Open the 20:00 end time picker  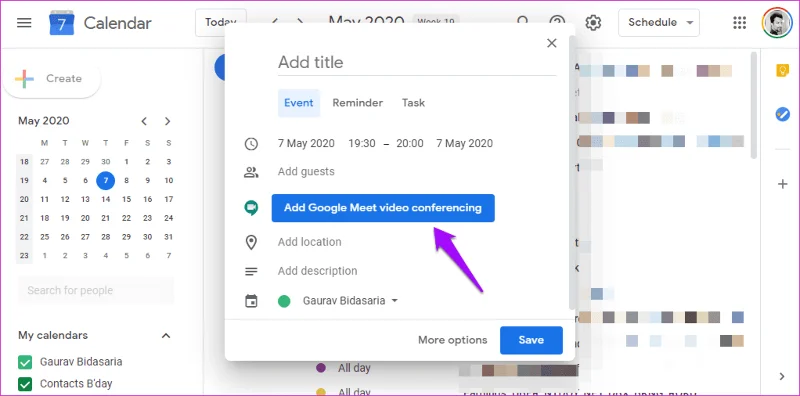click(x=410, y=144)
